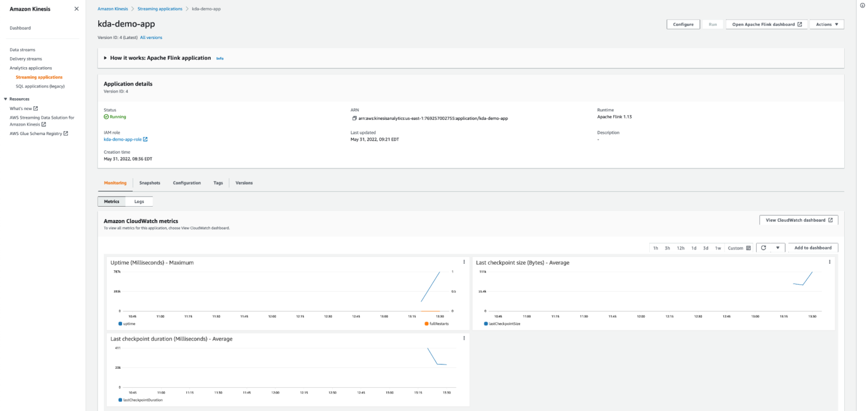Click the Configure button
This screenshot has width=868, height=411.
click(683, 24)
